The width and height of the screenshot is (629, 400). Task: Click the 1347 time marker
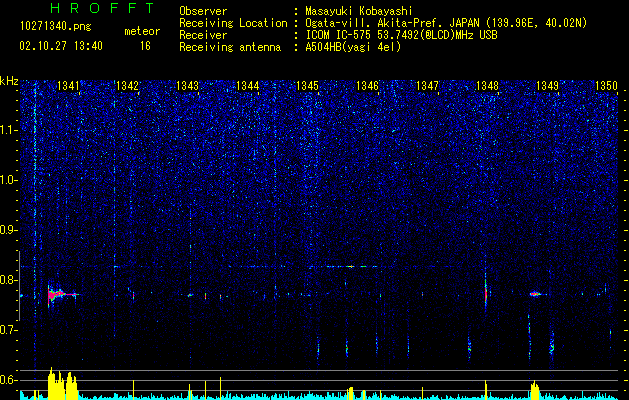(428, 86)
